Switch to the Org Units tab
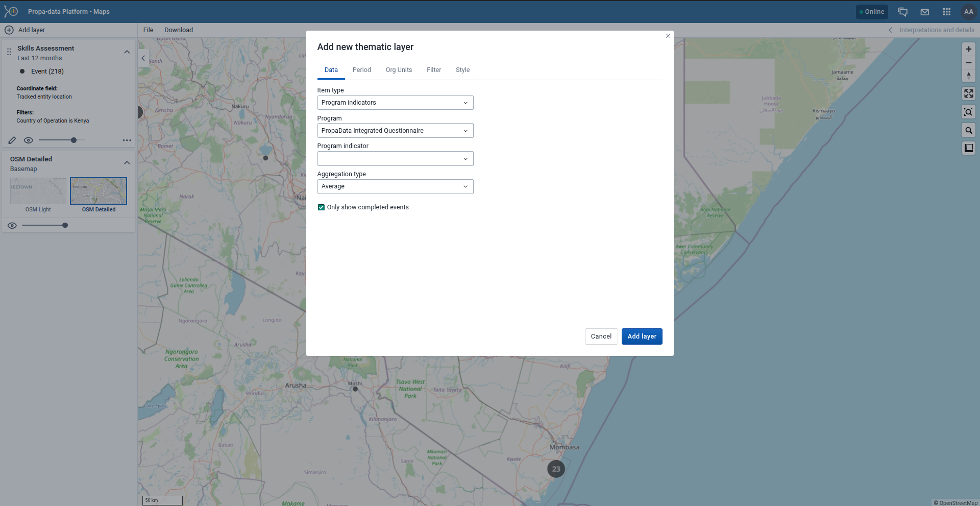Image resolution: width=980 pixels, height=506 pixels. coord(399,69)
